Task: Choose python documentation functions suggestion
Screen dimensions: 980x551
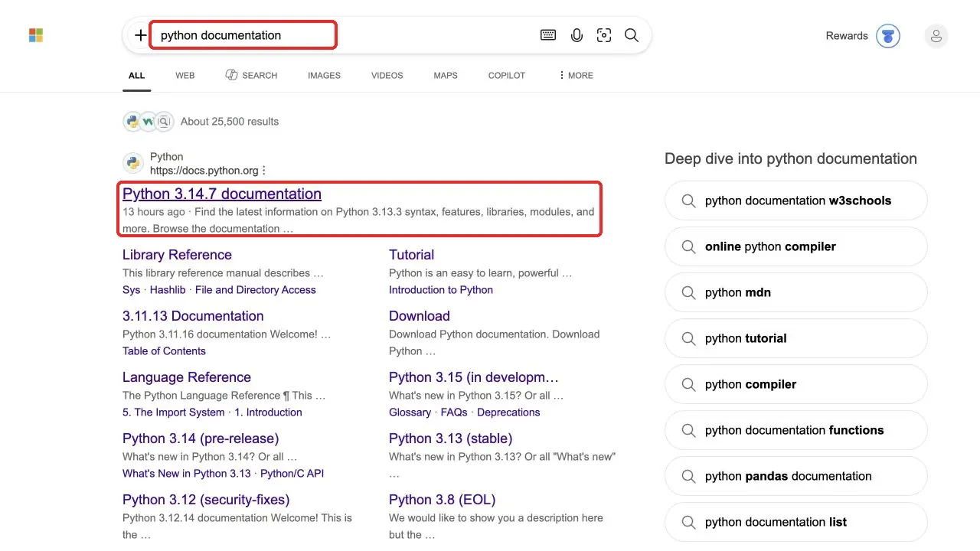Action: [x=796, y=430]
